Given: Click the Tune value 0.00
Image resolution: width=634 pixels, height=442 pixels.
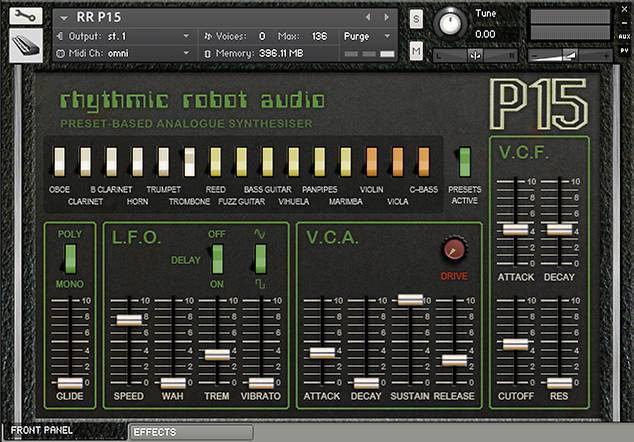Looking at the screenshot, I should (x=485, y=34).
